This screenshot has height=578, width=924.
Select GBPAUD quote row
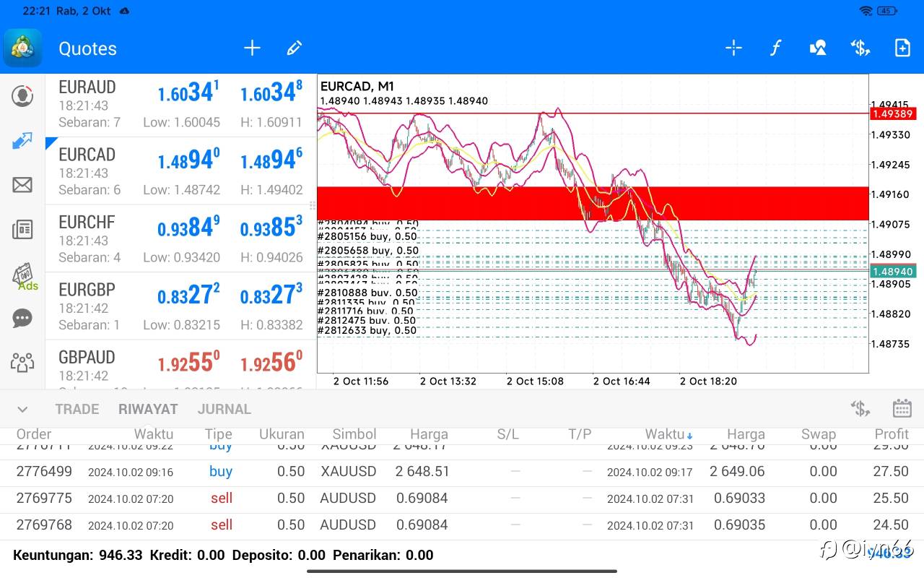180,364
